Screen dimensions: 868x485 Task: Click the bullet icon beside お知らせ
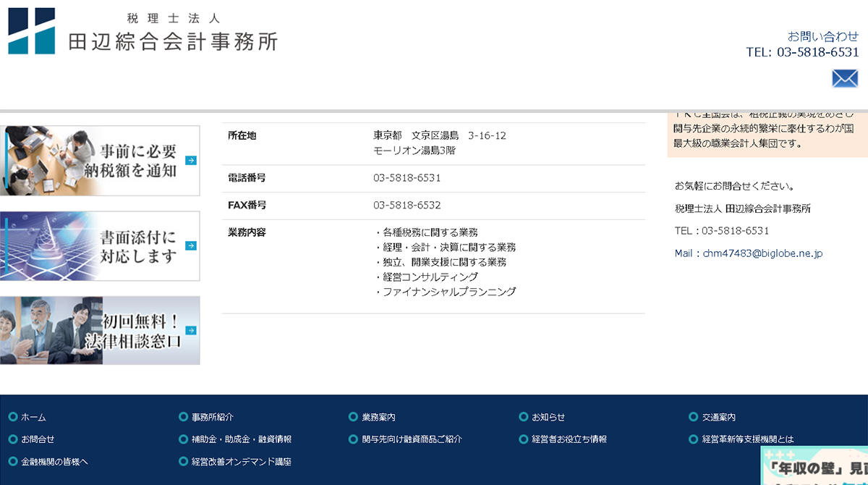click(x=522, y=417)
